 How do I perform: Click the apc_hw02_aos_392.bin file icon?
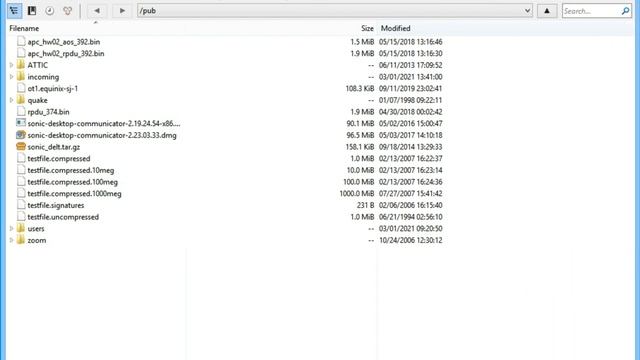(x=21, y=41)
